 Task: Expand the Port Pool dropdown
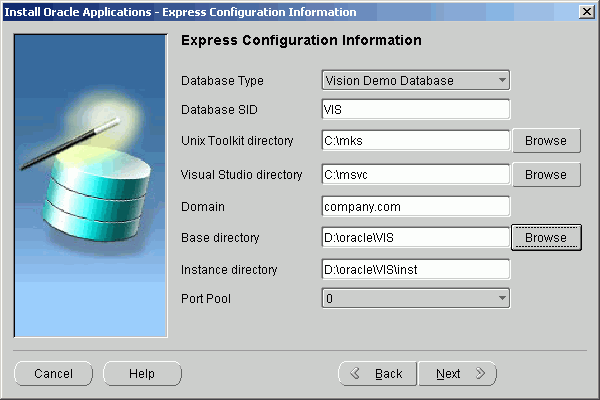coord(416,298)
